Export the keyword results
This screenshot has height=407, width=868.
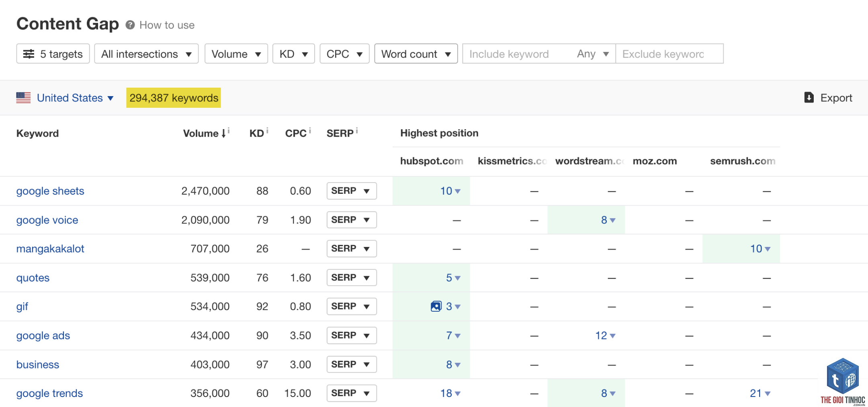click(828, 98)
